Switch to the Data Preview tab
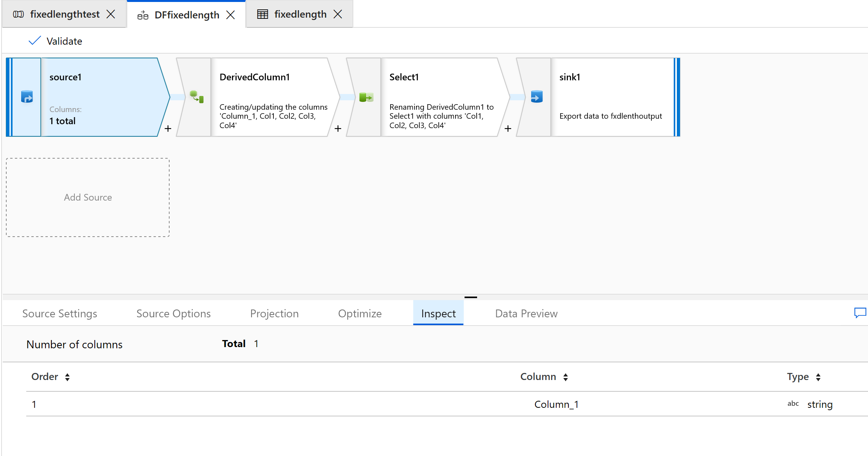The height and width of the screenshot is (456, 868). coord(526,313)
